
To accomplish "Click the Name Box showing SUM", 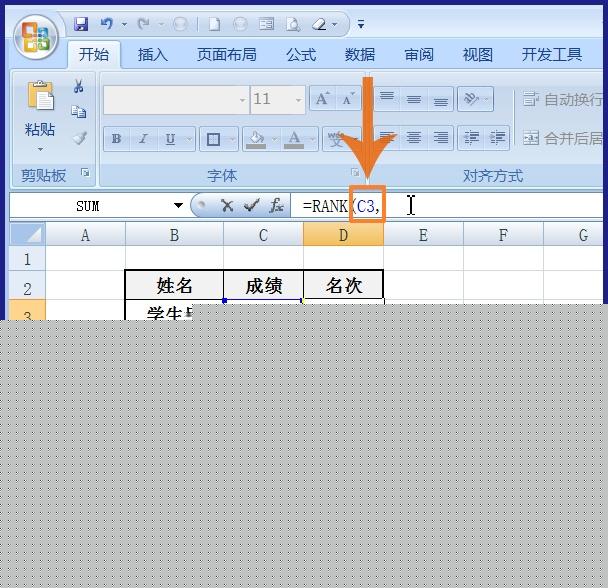I will (88, 206).
